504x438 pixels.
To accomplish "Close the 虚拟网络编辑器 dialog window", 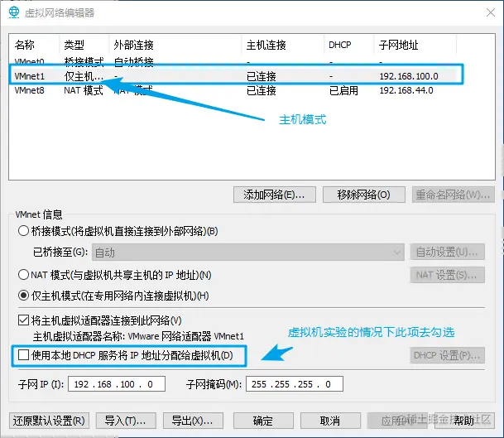I will [x=491, y=12].
